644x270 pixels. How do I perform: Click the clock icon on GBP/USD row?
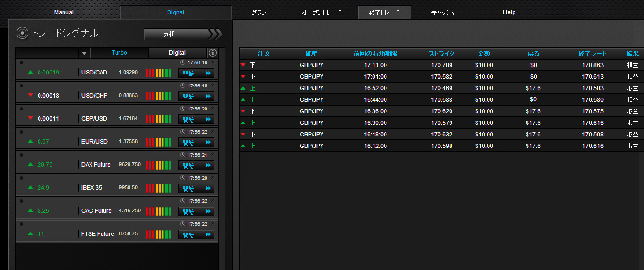tap(183, 109)
